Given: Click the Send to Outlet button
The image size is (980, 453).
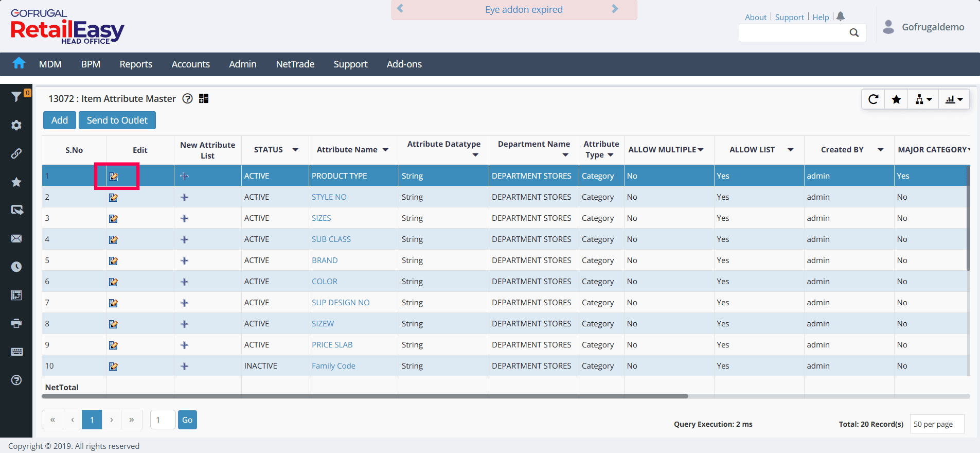Looking at the screenshot, I should click(x=117, y=120).
